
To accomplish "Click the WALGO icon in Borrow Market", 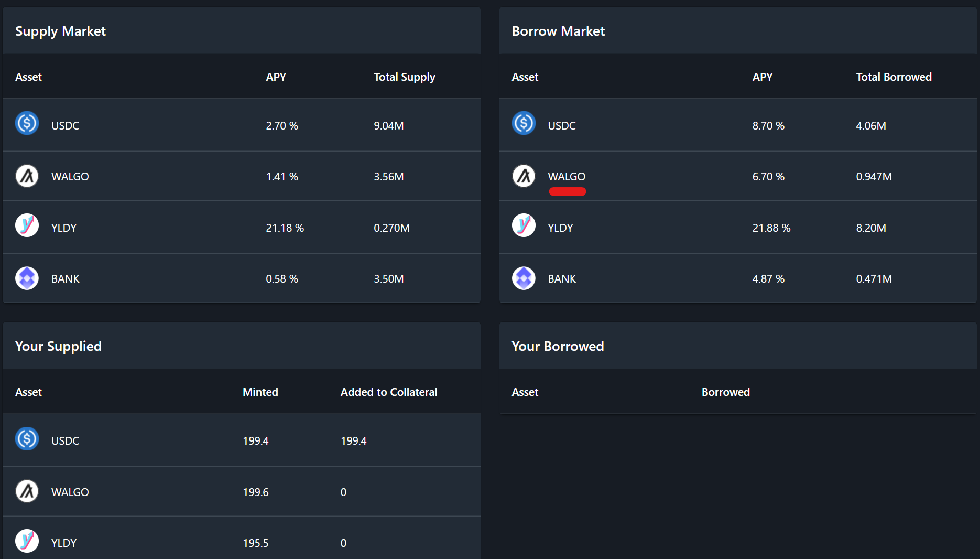I will (524, 176).
